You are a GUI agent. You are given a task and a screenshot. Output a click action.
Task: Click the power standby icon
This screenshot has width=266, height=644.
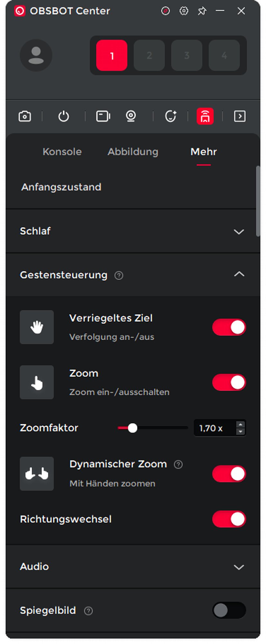point(63,116)
